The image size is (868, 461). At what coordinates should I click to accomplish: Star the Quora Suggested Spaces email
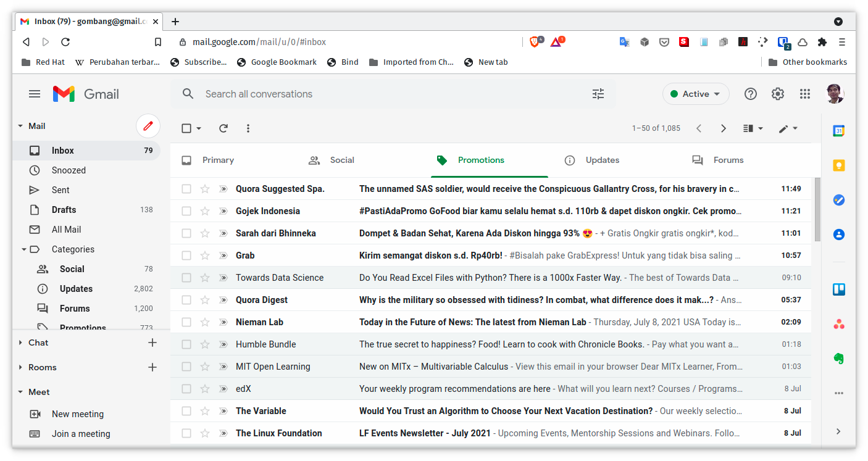pos(205,189)
